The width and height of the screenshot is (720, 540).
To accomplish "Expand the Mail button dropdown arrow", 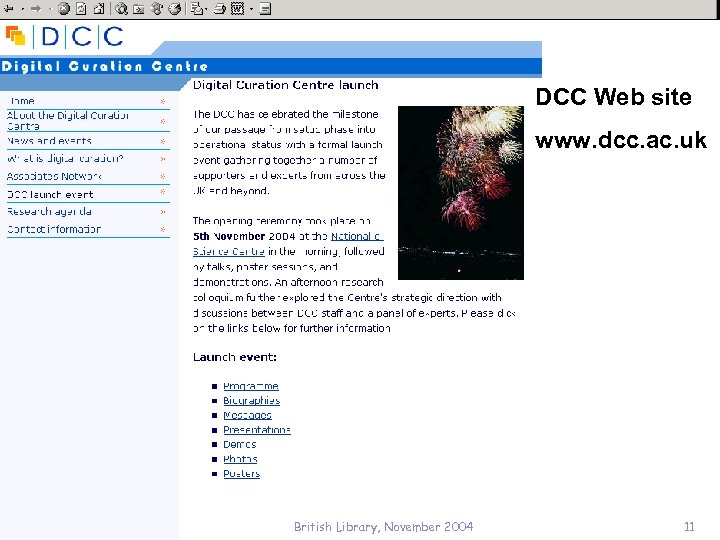I will pos(205,9).
